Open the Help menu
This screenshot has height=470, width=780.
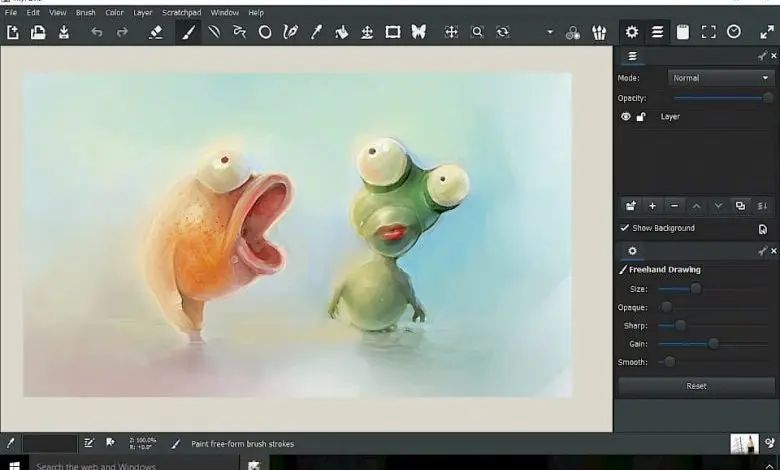(256, 12)
